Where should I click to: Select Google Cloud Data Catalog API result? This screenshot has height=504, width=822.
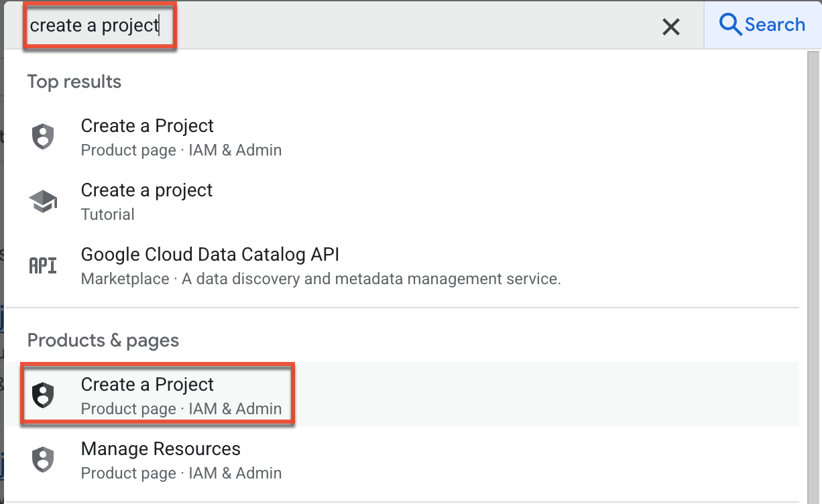click(x=210, y=255)
